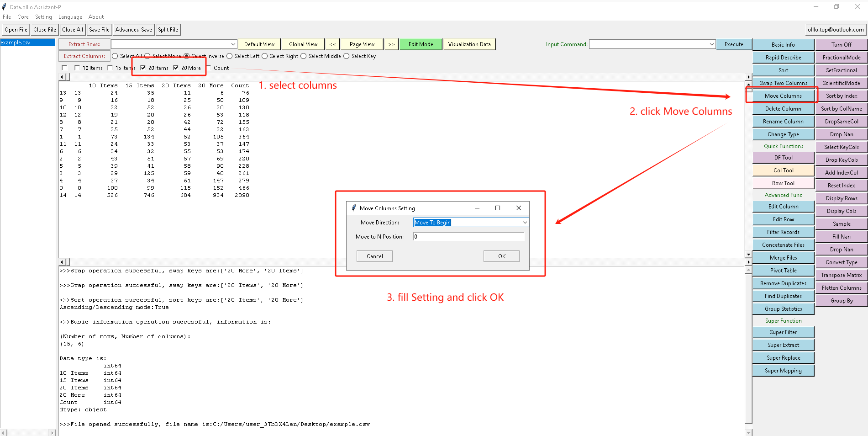Screen dimensions: 868x436
Task: Click the Extract Columns button
Action: pos(84,56)
